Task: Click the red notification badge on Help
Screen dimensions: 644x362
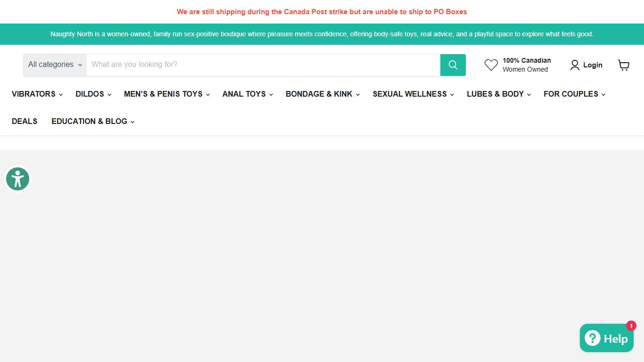Action: (x=631, y=326)
